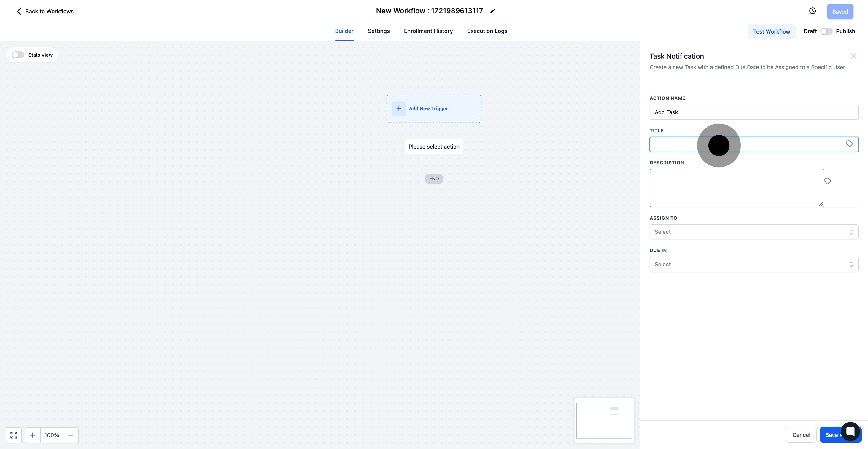The height and width of the screenshot is (449, 868).
Task: Click the plus icon on Add New Trigger
Action: click(x=399, y=109)
